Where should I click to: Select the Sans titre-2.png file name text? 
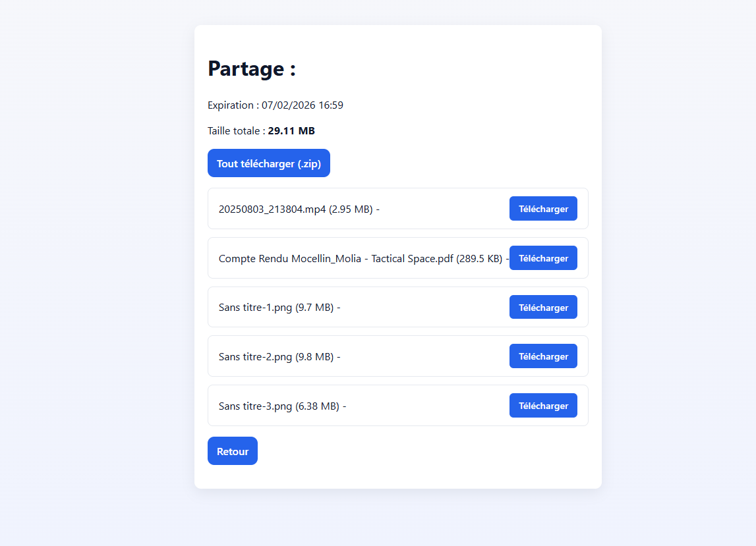pos(255,357)
